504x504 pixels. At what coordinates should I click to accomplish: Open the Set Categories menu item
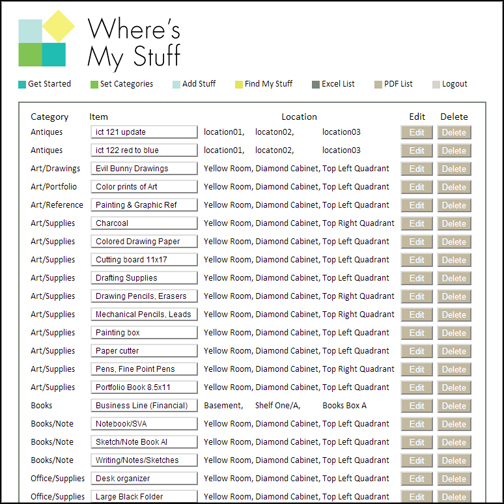pyautogui.click(x=127, y=84)
